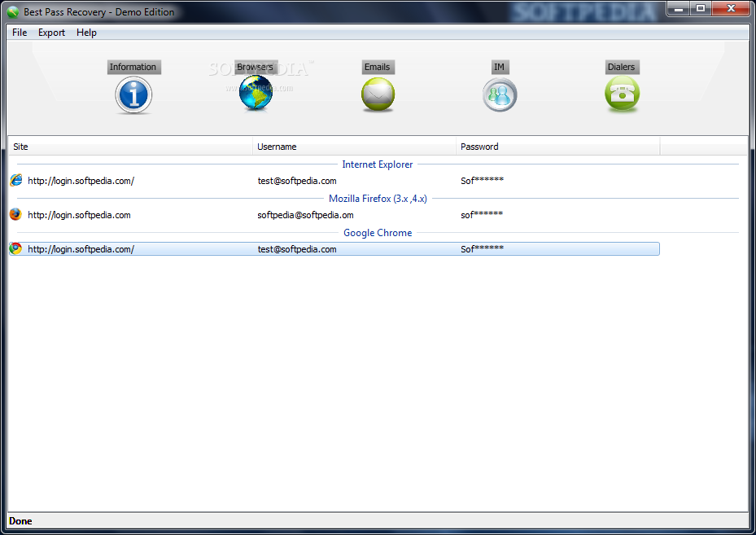Open the Emails envelope icon
Image resolution: width=756 pixels, height=535 pixels.
378,94
